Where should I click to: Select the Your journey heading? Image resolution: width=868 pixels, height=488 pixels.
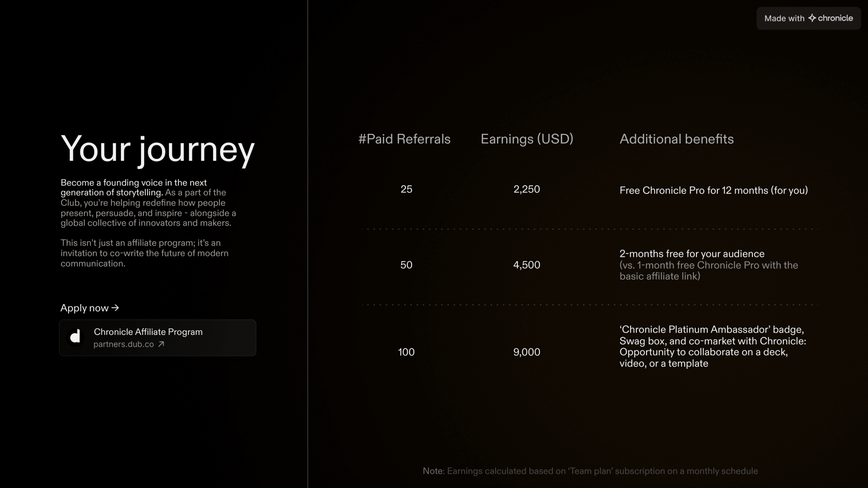158,149
